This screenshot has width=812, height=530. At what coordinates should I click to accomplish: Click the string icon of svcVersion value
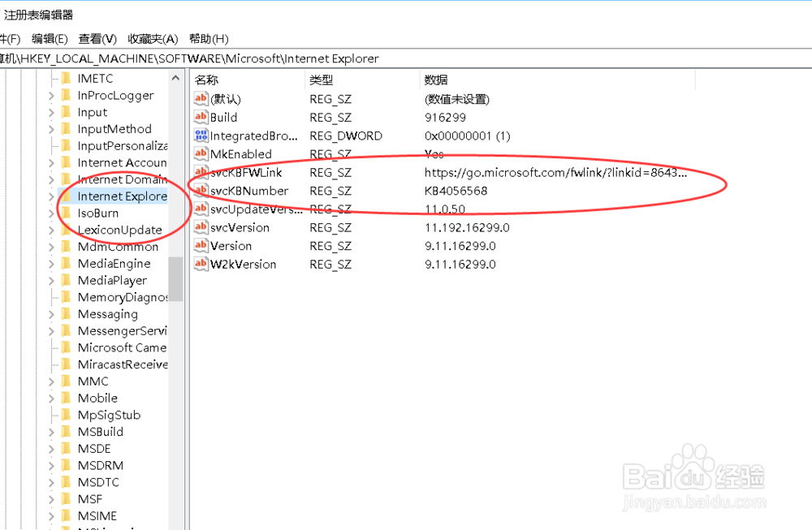click(x=201, y=227)
